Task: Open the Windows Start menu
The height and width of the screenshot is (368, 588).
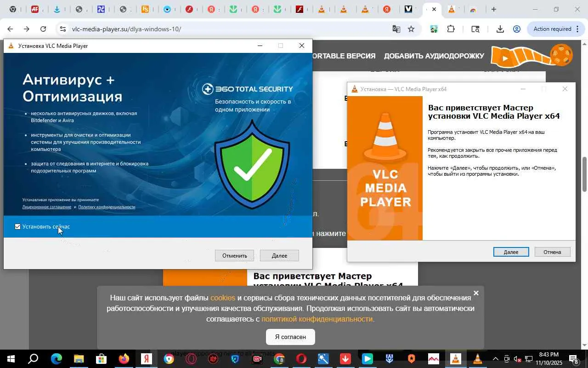Action: coord(10,359)
